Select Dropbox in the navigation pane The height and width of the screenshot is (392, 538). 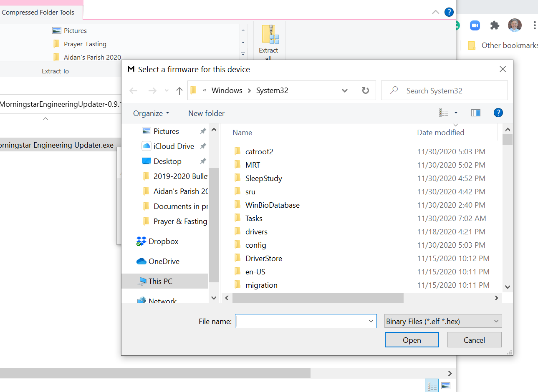(x=163, y=241)
